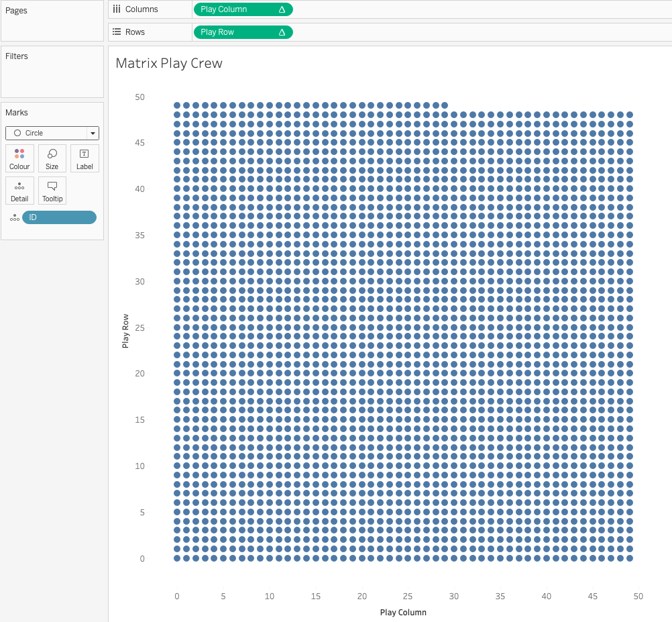Open the Detail button in Marks card
The width and height of the screenshot is (672, 622).
[x=19, y=191]
